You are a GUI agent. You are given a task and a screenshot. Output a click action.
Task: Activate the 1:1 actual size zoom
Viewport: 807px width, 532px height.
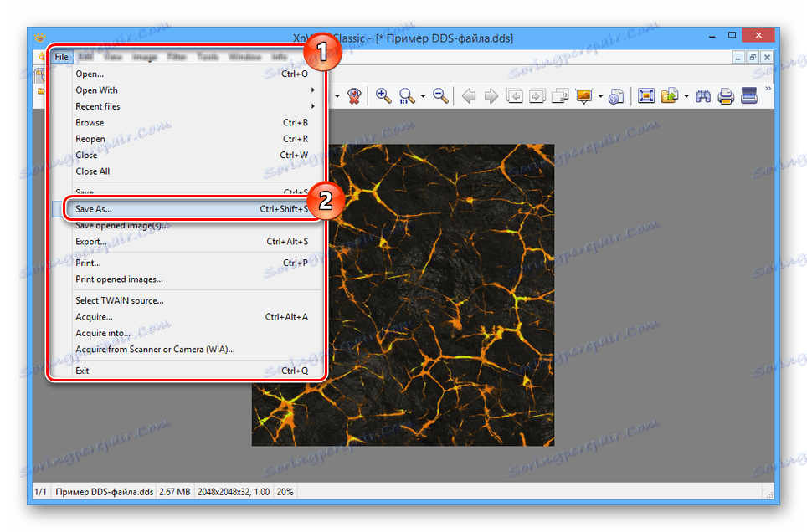[408, 95]
